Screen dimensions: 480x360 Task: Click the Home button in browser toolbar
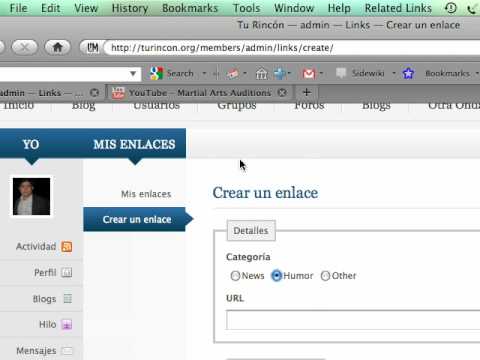click(58, 47)
